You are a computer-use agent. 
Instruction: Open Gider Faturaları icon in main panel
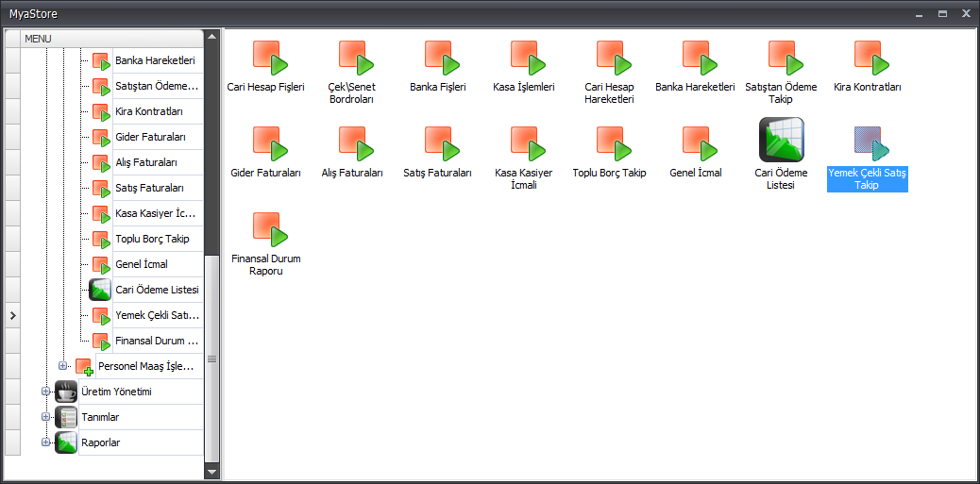coord(270,143)
